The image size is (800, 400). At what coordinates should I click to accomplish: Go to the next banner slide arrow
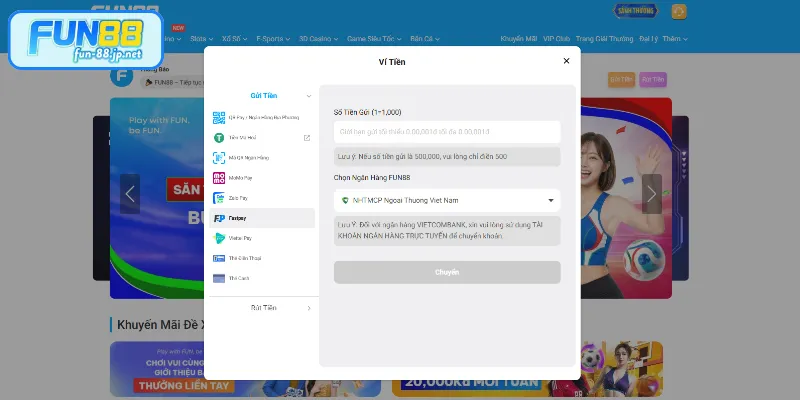pos(652,193)
